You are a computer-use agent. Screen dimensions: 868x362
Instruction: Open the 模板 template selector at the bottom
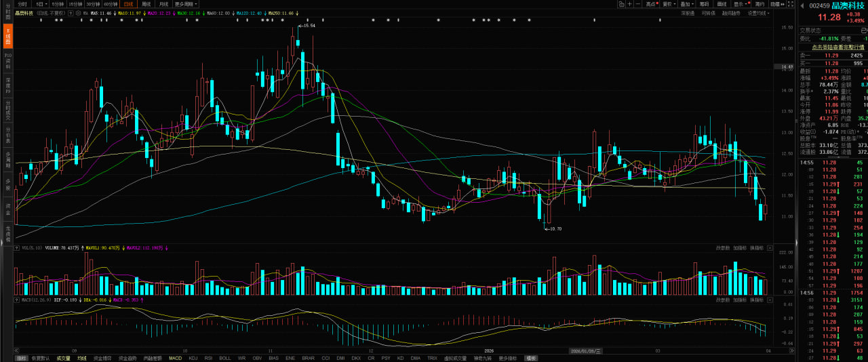coord(531,357)
